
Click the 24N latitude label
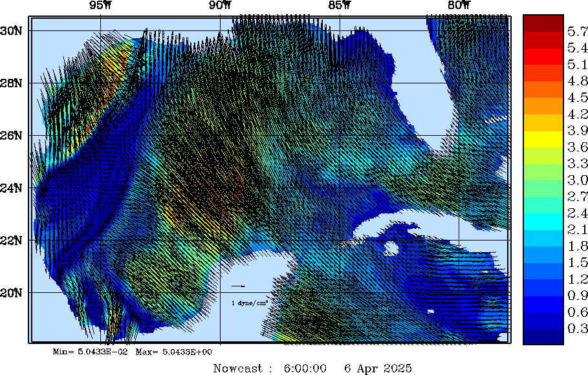pyautogui.click(x=11, y=188)
